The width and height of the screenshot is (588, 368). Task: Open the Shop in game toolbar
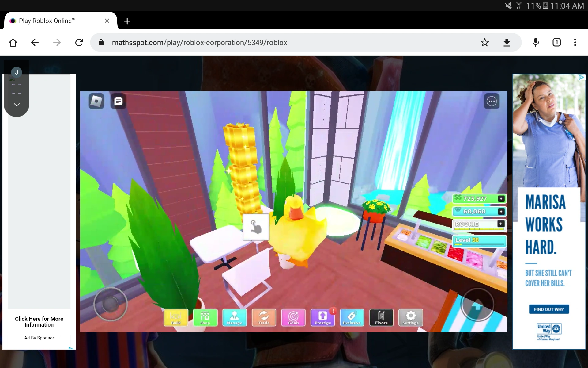[x=205, y=317]
